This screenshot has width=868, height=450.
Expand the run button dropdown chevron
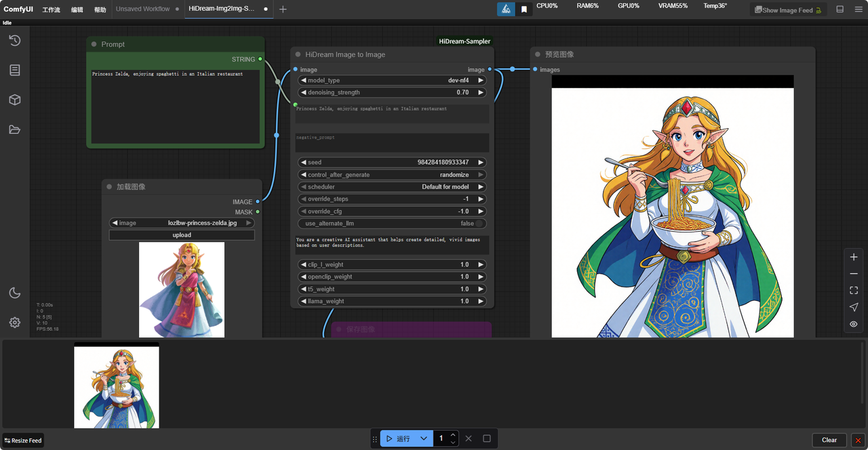coord(424,438)
